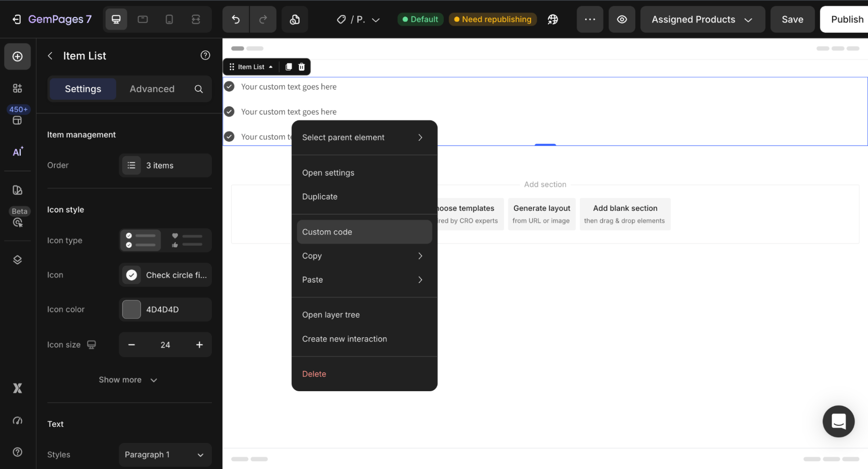Click Add blank section

coord(625,214)
